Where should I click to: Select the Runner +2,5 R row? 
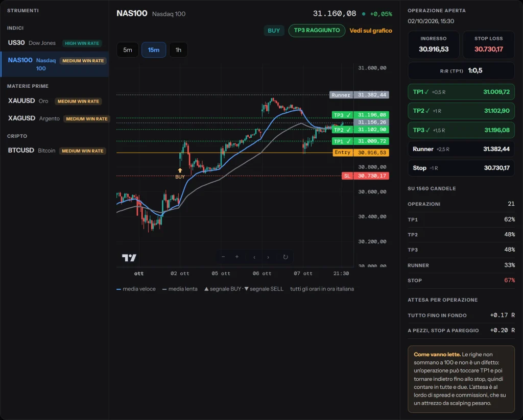pos(461,149)
